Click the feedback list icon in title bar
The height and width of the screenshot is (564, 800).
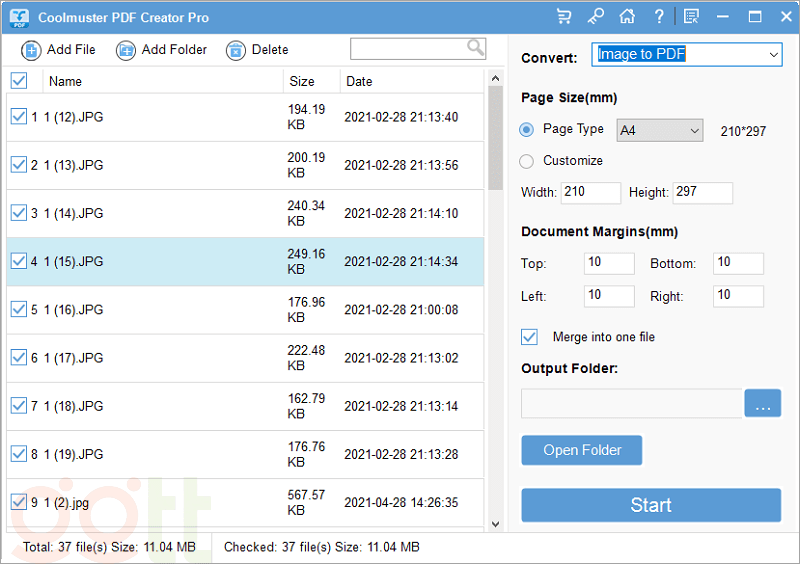[691, 17]
